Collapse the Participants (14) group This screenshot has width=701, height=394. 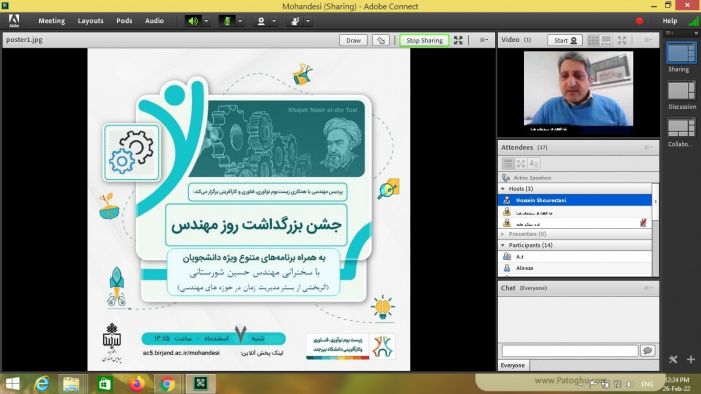[x=503, y=245]
